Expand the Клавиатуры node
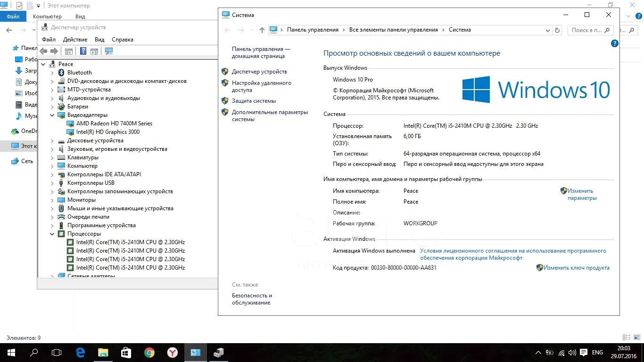Viewport: 644px width, 362px height. click(x=52, y=157)
